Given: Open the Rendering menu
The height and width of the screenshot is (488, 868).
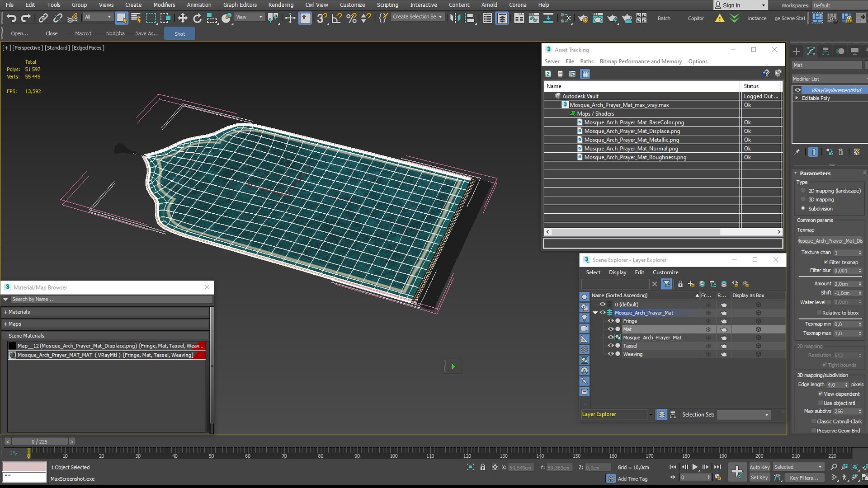Looking at the screenshot, I should point(280,5).
